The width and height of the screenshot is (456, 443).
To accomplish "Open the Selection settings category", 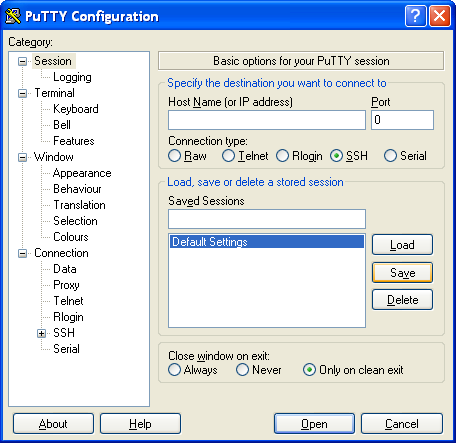I will [x=75, y=221].
